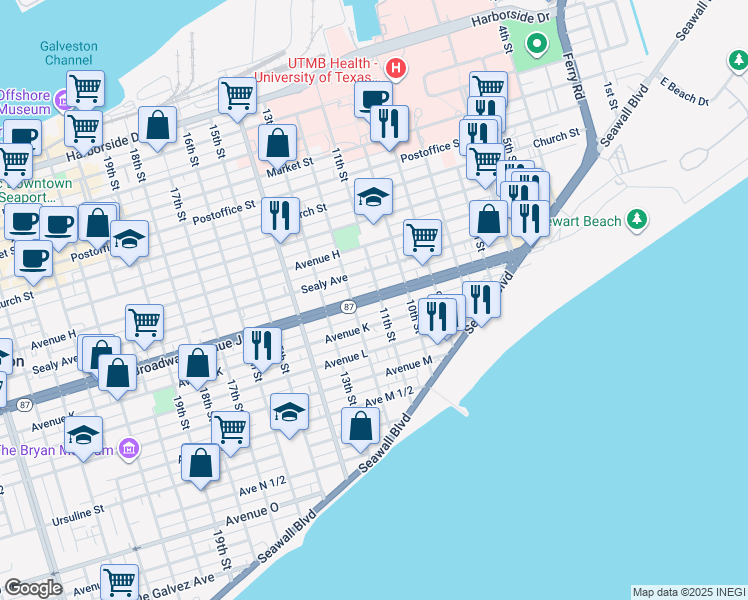Select the restaurant marker on Broadway Avenue J
The height and width of the screenshot is (600, 748).
tap(262, 344)
